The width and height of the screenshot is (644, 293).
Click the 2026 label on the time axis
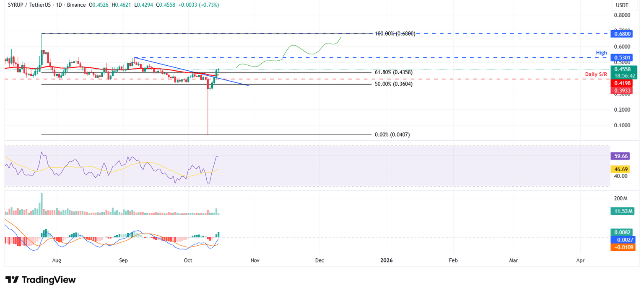pyautogui.click(x=386, y=260)
